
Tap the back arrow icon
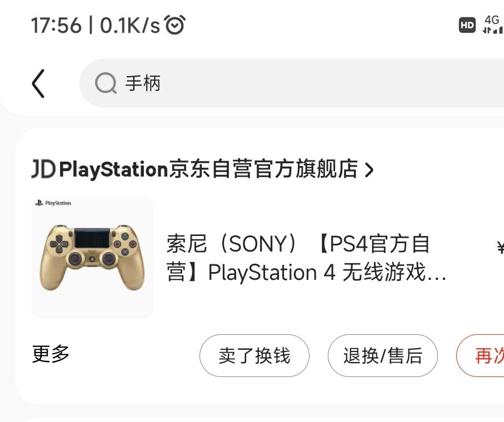coord(37,83)
